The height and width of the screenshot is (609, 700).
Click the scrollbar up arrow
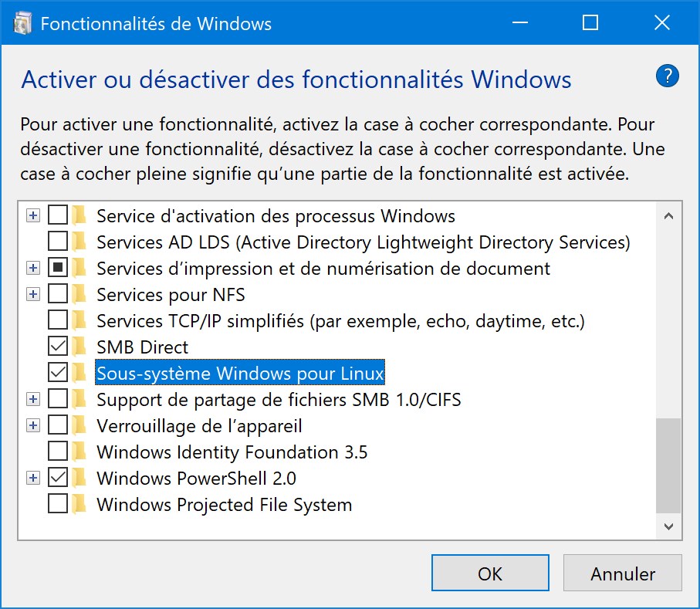click(668, 216)
